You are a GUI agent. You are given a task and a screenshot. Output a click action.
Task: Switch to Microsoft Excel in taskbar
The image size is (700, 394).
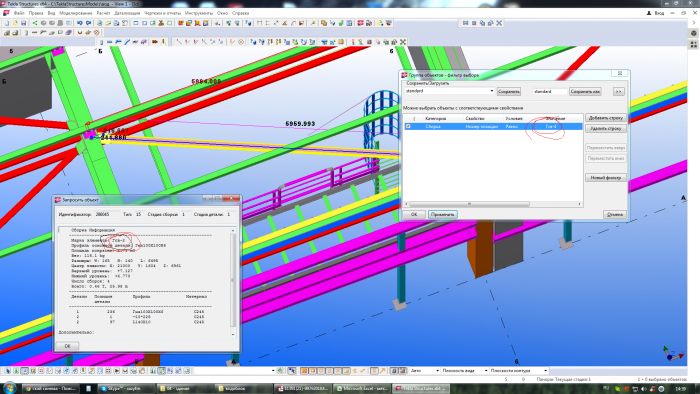pyautogui.click(x=362, y=389)
